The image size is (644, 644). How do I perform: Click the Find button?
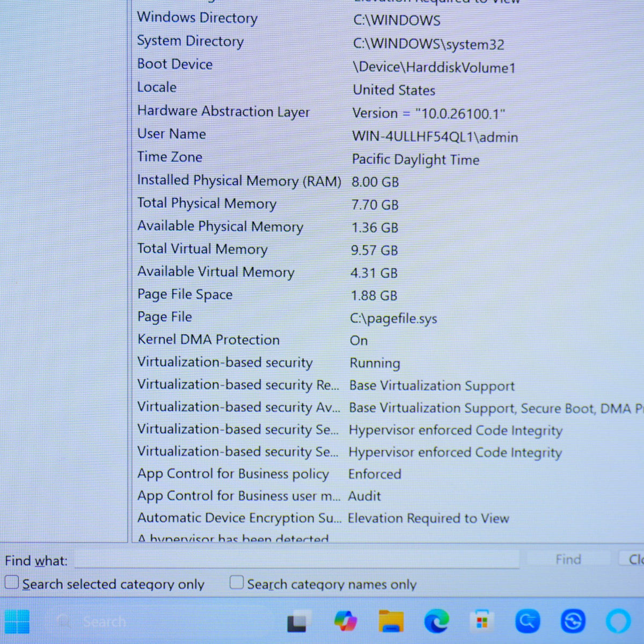(x=568, y=559)
